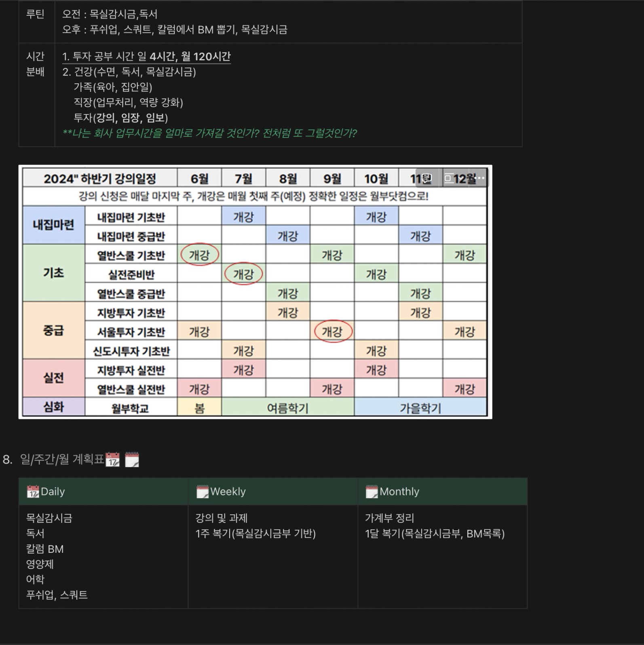This screenshot has height=645, width=644.
Task: Click the line 오전 : 목실감시금,독서
Action: coord(110,14)
